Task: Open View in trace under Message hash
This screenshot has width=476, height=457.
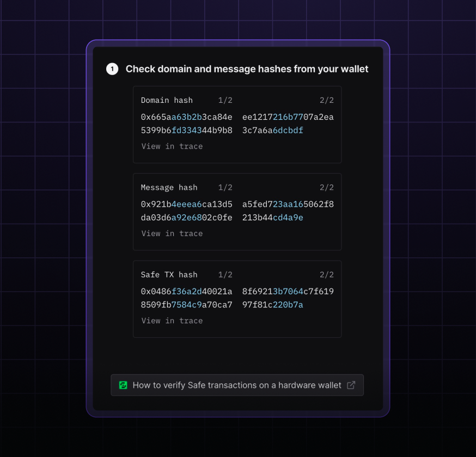Action: 172,233
